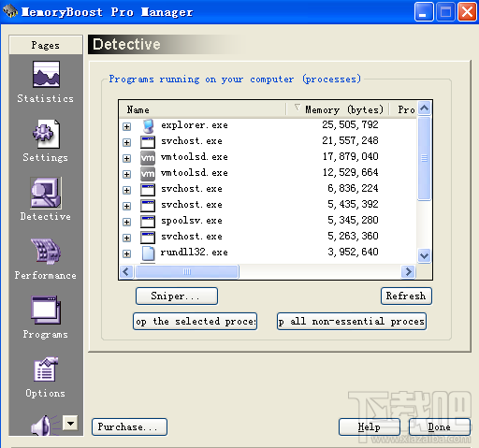Click memory value 5,345,280
The image size is (479, 448).
coord(353,220)
